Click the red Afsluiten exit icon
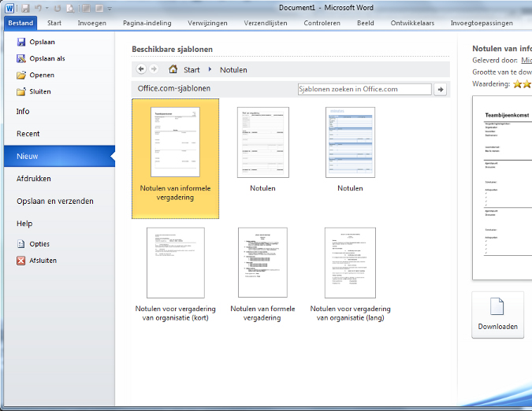 coord(21,261)
